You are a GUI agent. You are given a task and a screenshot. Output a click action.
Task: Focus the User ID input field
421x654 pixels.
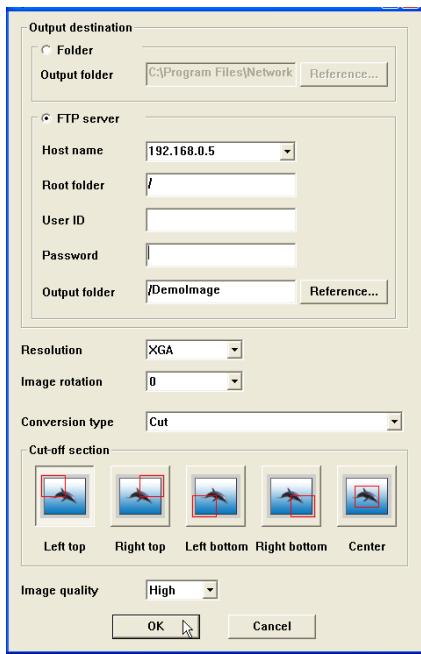(x=221, y=220)
